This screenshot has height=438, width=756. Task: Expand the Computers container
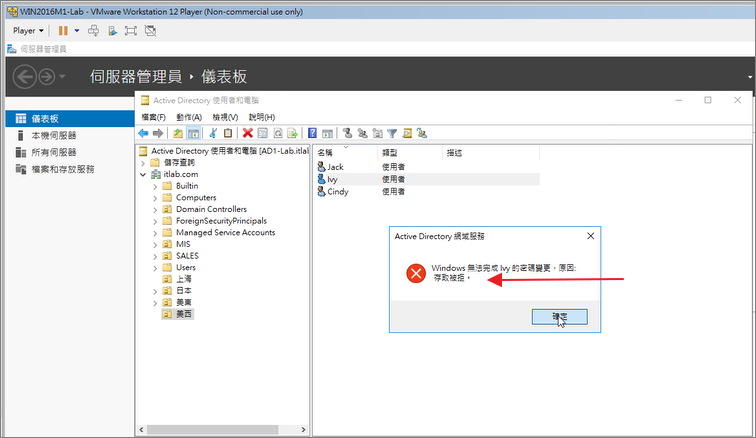click(x=155, y=198)
